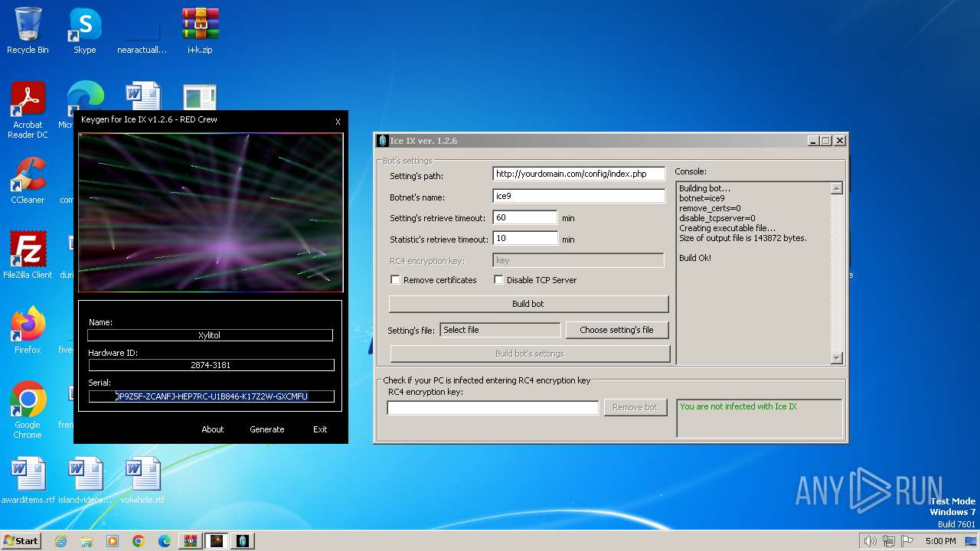Open Windows Explorer folder in taskbar

87,541
